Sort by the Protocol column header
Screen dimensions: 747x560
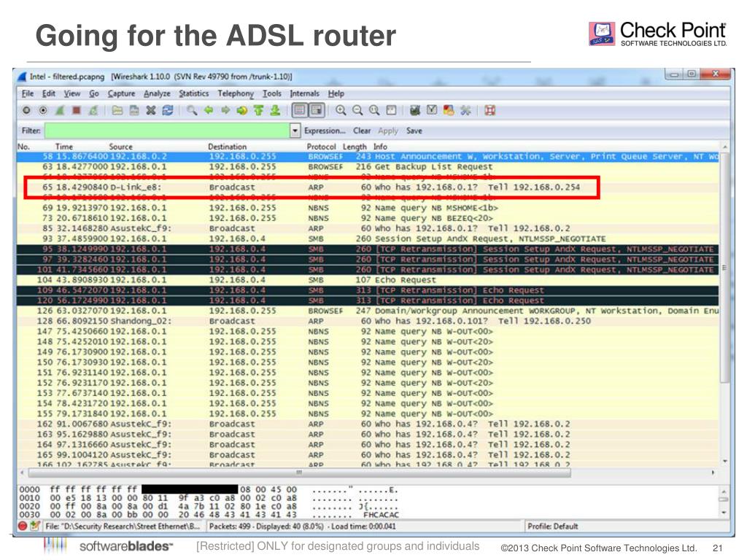pos(321,147)
